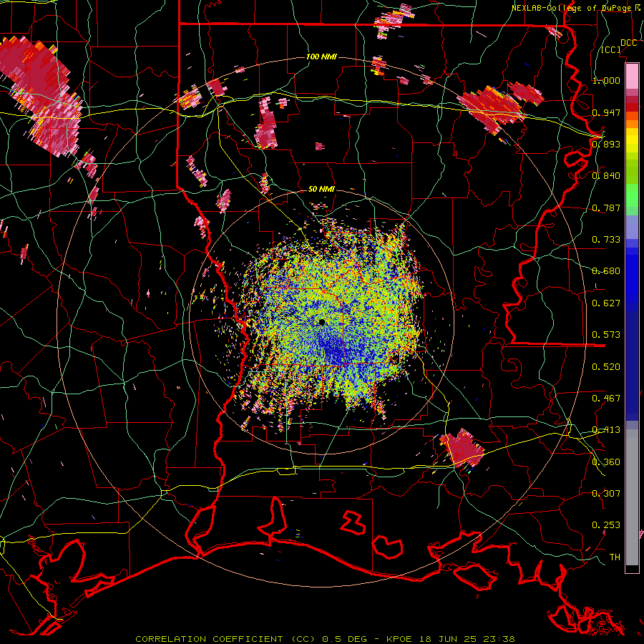Viewport: 644px width, 644px height.
Task: Click the 0.467 scale value
Action: [x=606, y=399]
